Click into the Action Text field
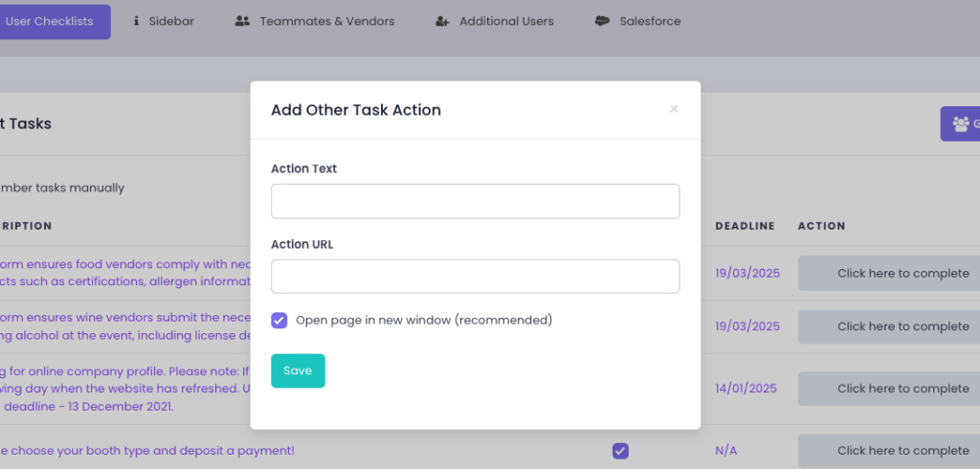Screen dimensions: 980x469 coord(475,201)
